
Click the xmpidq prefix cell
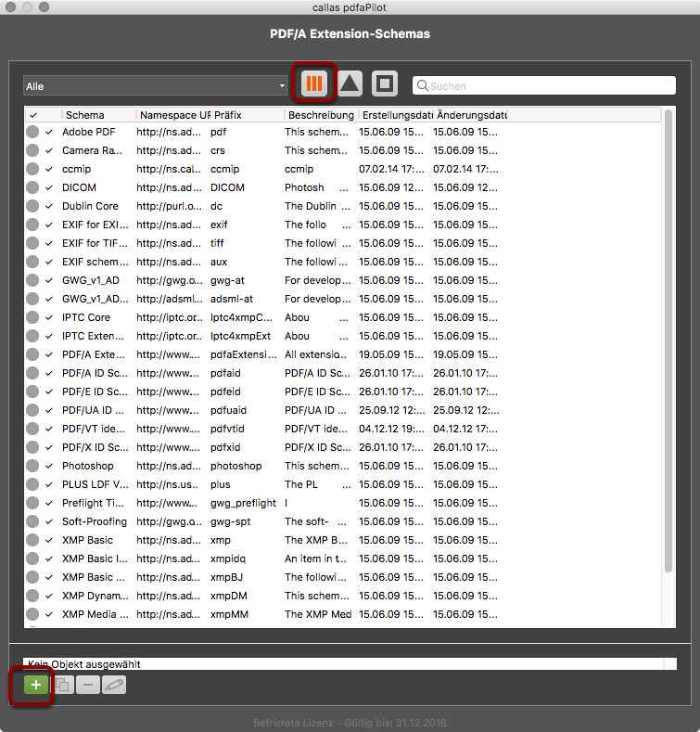pyautogui.click(x=228, y=559)
